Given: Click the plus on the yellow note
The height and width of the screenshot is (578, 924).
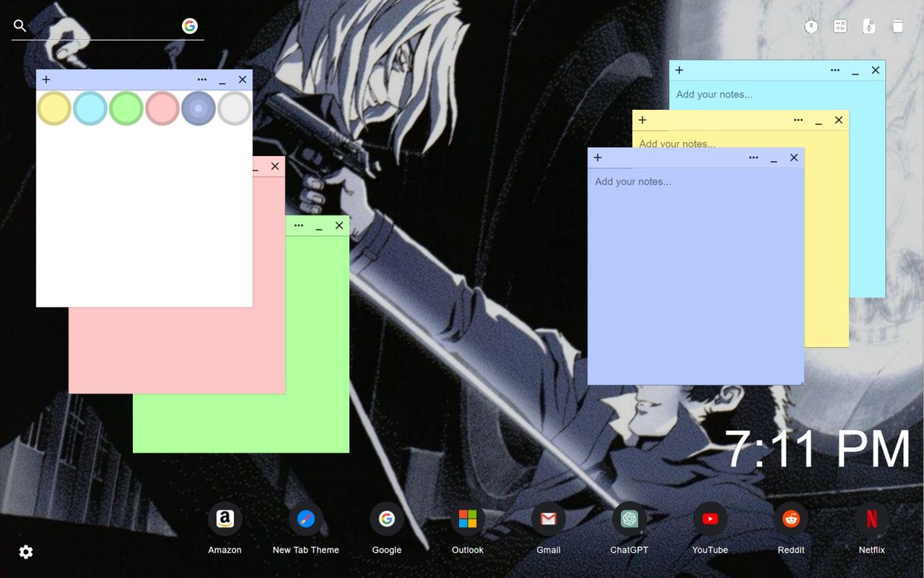Looking at the screenshot, I should pyautogui.click(x=642, y=120).
